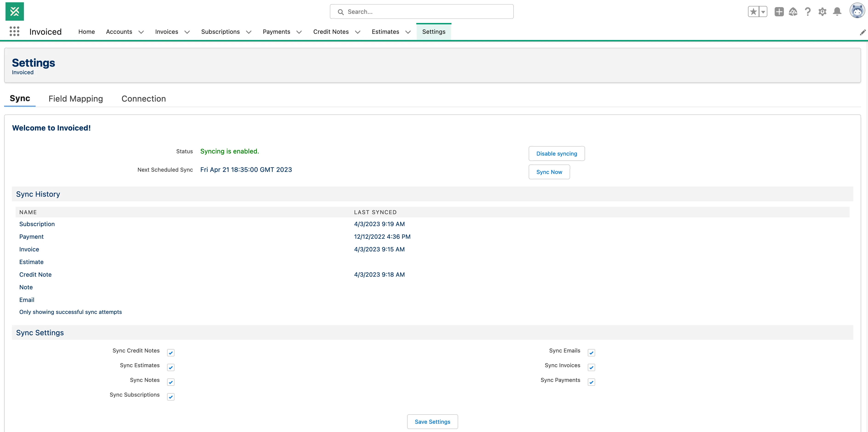Open the Subscriptions nav item
868x432 pixels.
click(220, 32)
